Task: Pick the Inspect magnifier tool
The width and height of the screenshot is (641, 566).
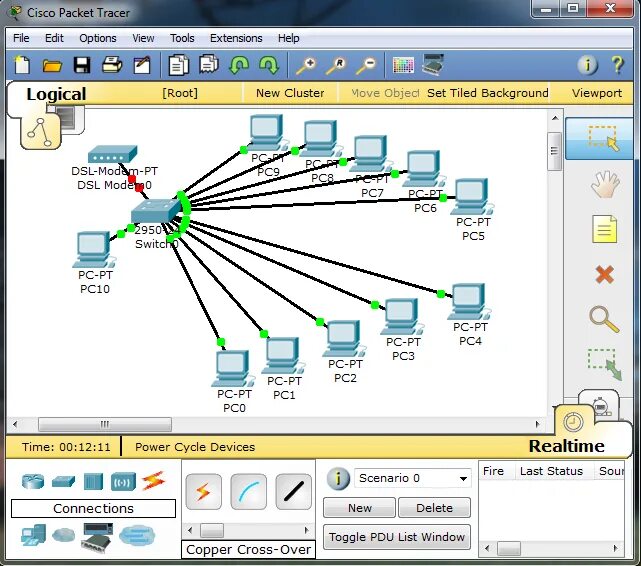Action: pos(604,319)
